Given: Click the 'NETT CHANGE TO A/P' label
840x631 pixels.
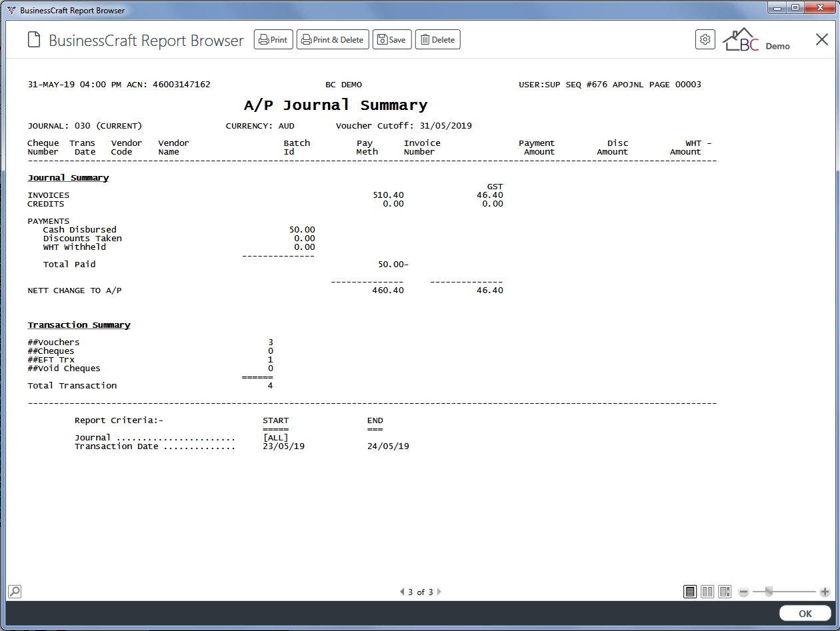Looking at the screenshot, I should [74, 291].
